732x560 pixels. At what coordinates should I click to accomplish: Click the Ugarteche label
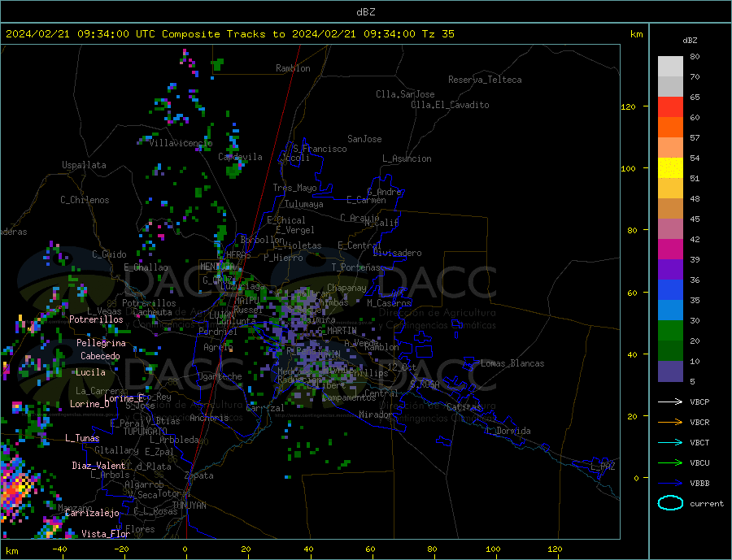(220, 376)
